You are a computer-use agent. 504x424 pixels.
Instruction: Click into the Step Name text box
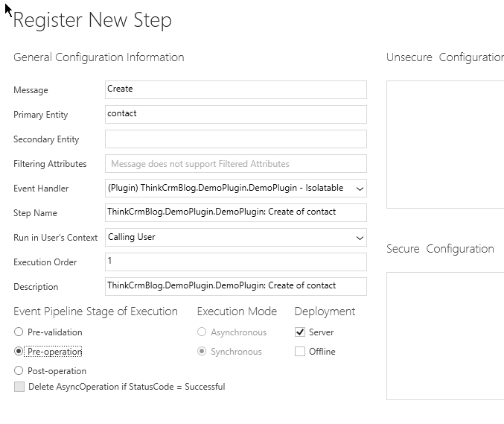point(235,212)
